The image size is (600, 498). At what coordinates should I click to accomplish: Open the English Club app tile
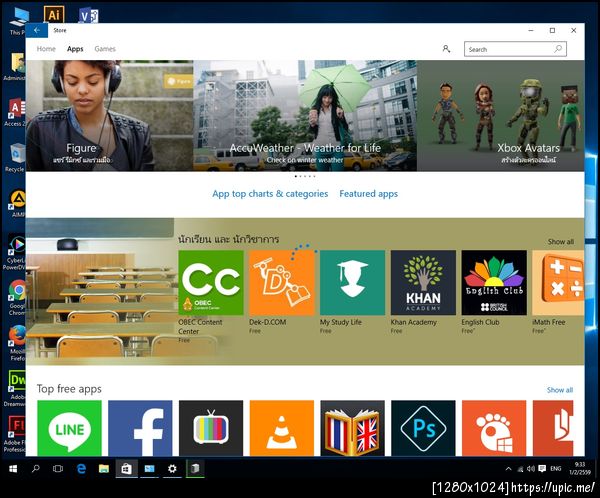(494, 282)
